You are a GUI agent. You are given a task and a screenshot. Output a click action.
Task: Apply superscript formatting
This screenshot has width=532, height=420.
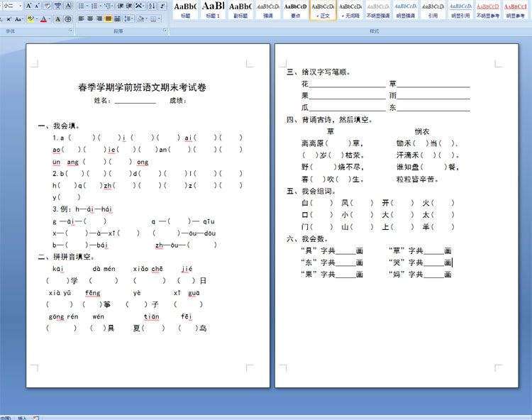click(9, 19)
